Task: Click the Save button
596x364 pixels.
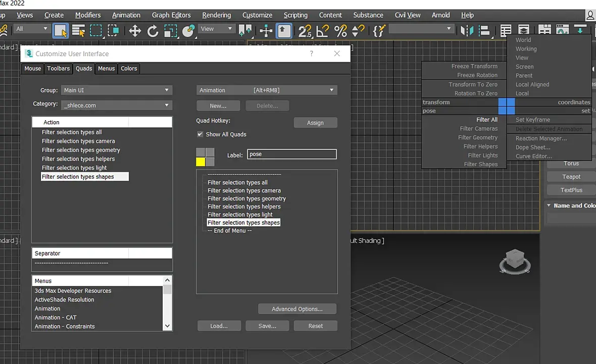Action: (267, 326)
